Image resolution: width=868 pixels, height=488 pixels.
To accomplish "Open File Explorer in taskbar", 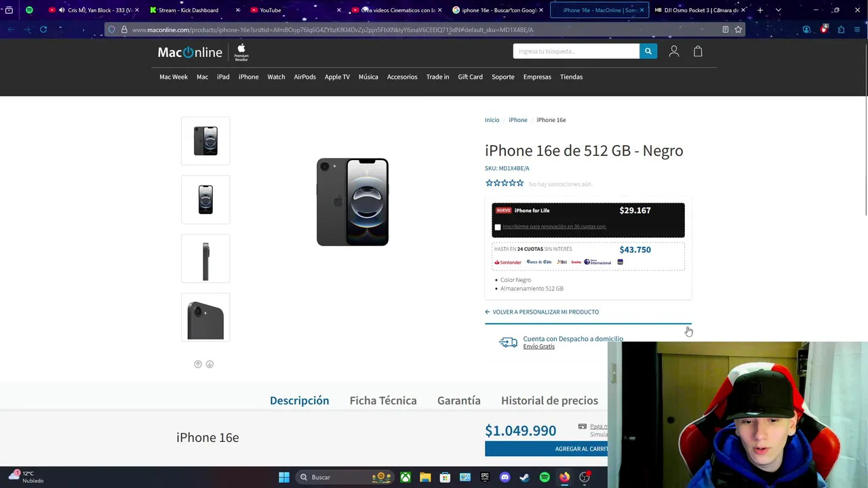I will [425, 477].
